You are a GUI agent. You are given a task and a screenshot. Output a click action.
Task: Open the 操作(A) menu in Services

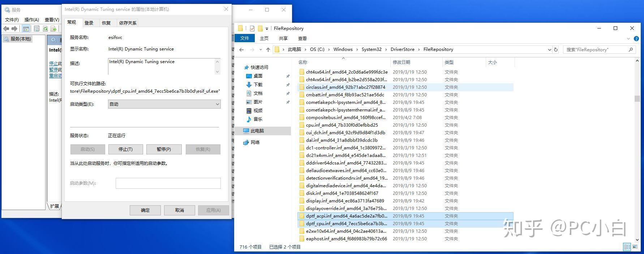pyautogui.click(x=31, y=20)
